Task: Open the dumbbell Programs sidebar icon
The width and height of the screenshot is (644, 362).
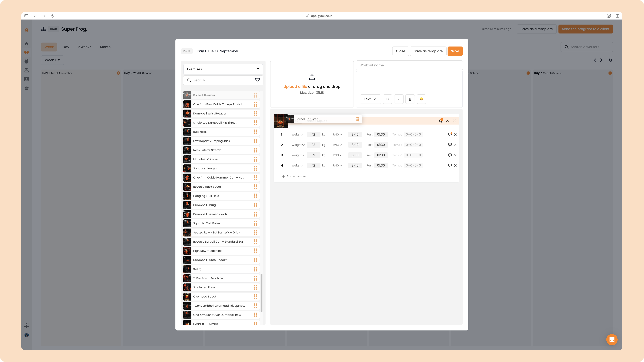Action: 27,52
